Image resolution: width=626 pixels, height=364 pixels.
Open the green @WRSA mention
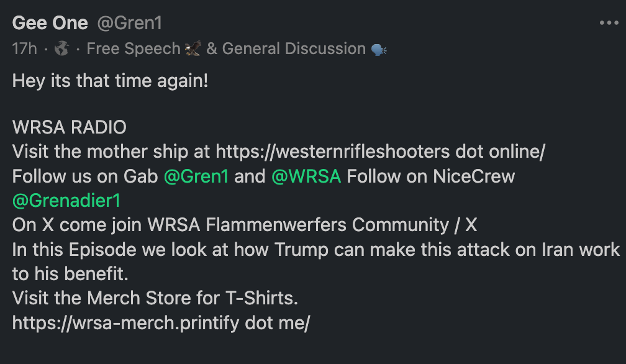tap(306, 176)
